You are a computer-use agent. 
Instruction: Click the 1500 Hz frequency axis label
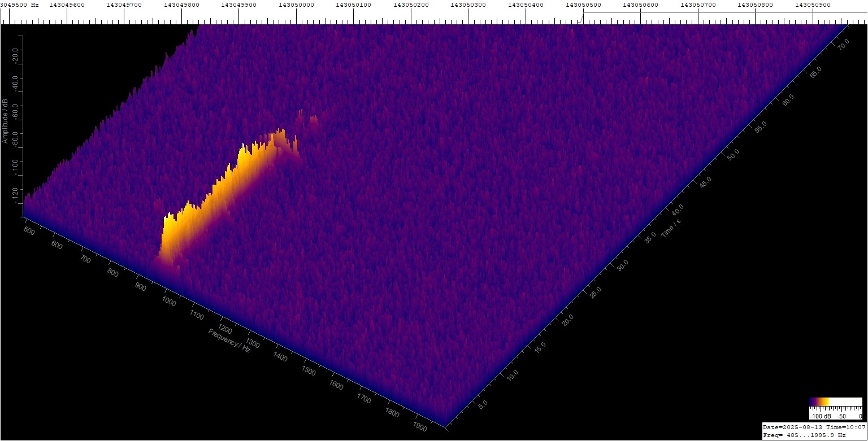tap(309, 371)
